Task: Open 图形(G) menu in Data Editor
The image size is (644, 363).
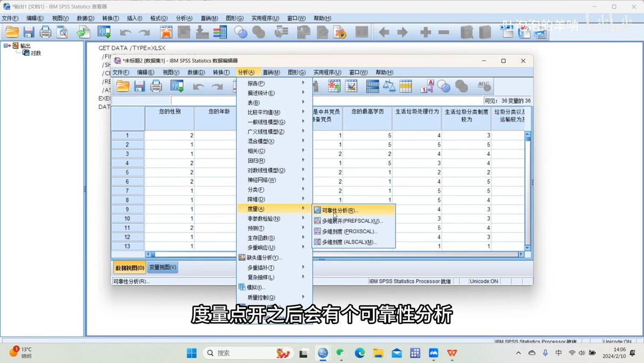Action: coord(297,72)
